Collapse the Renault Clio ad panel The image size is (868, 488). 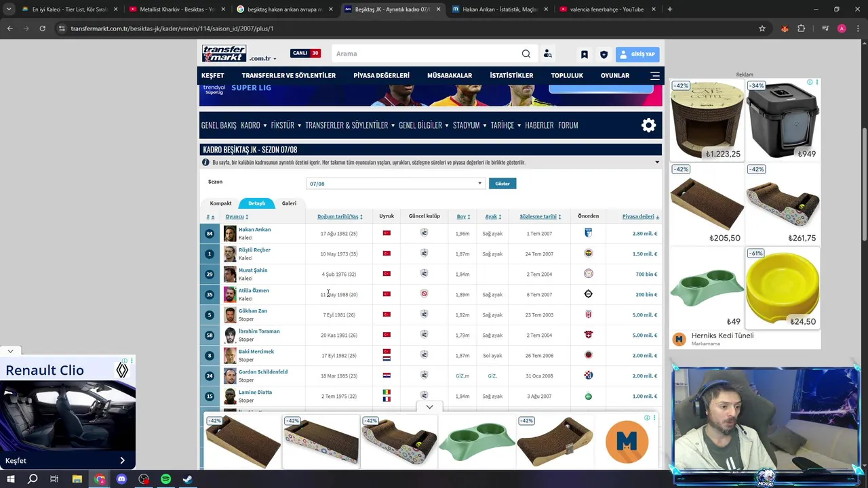11,351
